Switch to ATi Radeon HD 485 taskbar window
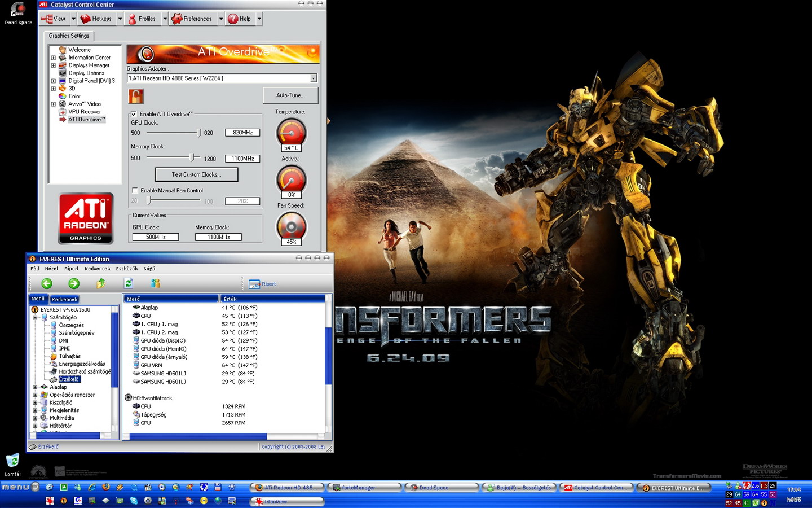This screenshot has width=812, height=508. 287,487
